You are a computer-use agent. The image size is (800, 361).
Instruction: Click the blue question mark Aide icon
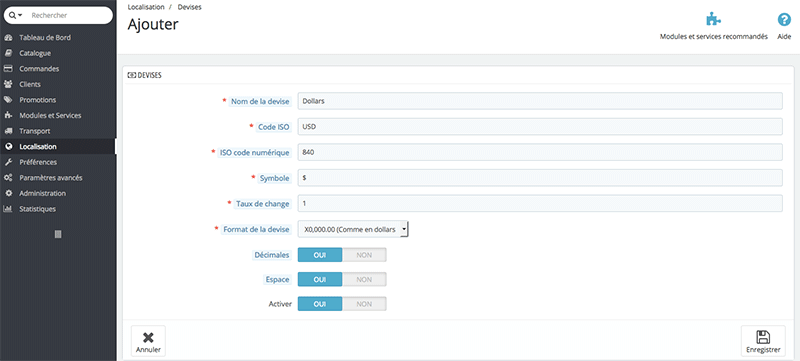click(x=784, y=20)
